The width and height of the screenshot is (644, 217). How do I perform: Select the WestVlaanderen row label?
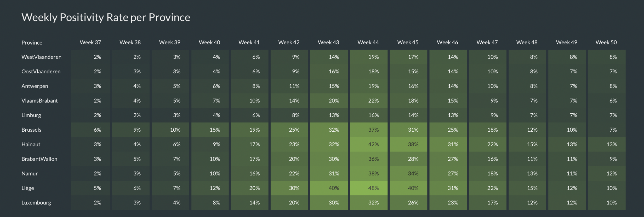click(41, 57)
